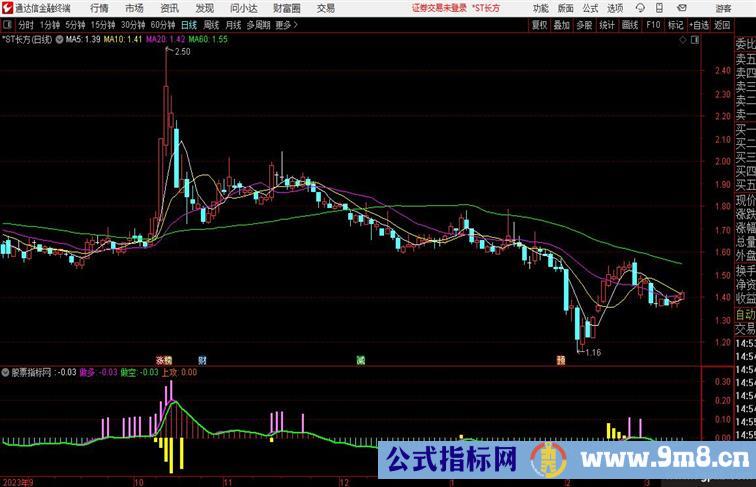Select the 60分钟 chart period
Image resolution: width=756 pixels, height=487 pixels.
[163, 25]
